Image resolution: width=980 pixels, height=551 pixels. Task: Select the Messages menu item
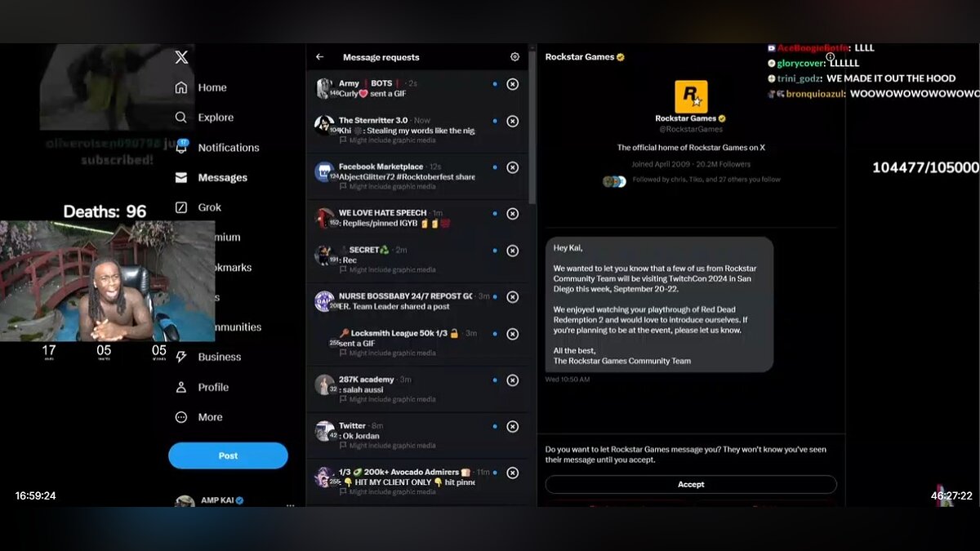pyautogui.click(x=222, y=178)
